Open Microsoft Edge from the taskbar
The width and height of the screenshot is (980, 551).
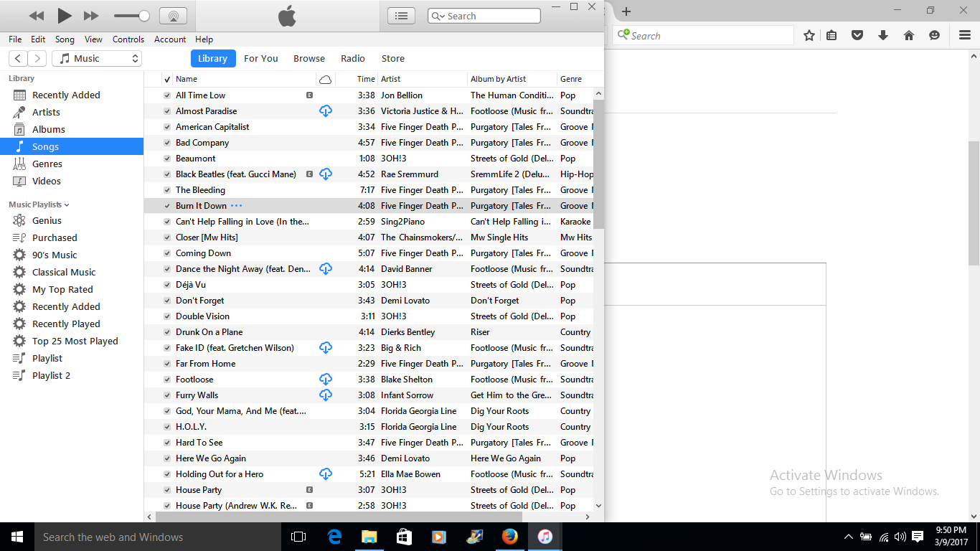(x=334, y=537)
